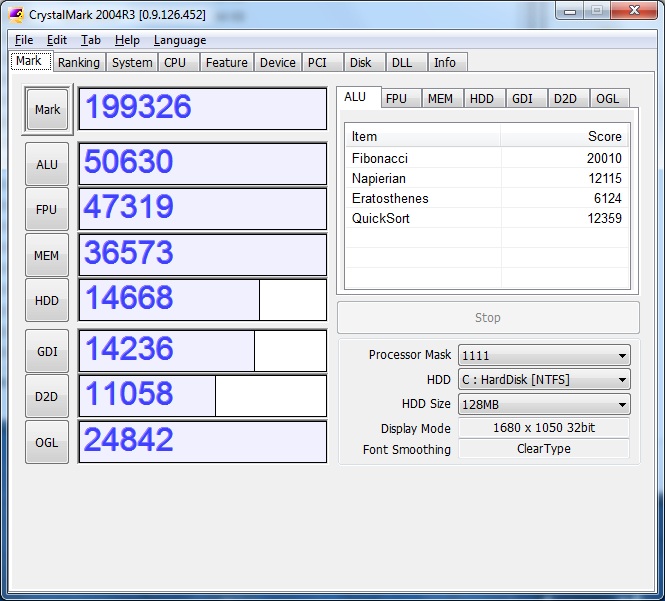Select the Eratosthenes row
665x601 pixels.
click(487, 198)
